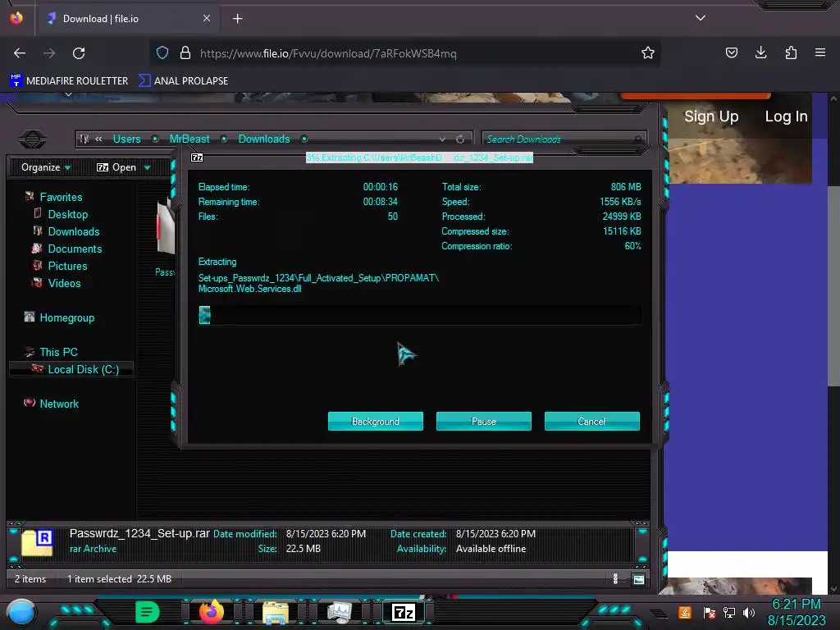The width and height of the screenshot is (840, 630).
Task: Click Users in the Explorer path
Action: click(126, 139)
